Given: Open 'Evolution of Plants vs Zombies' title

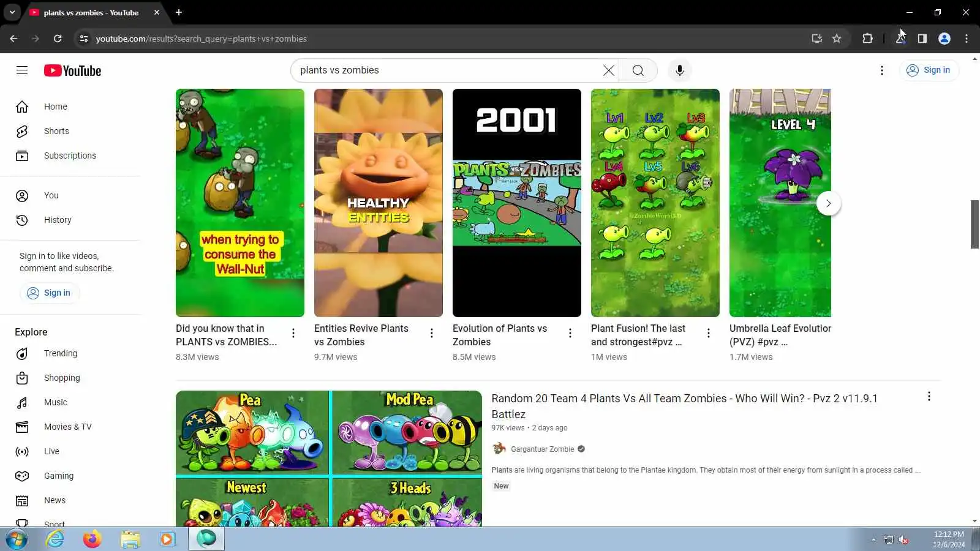Looking at the screenshot, I should coord(500,335).
